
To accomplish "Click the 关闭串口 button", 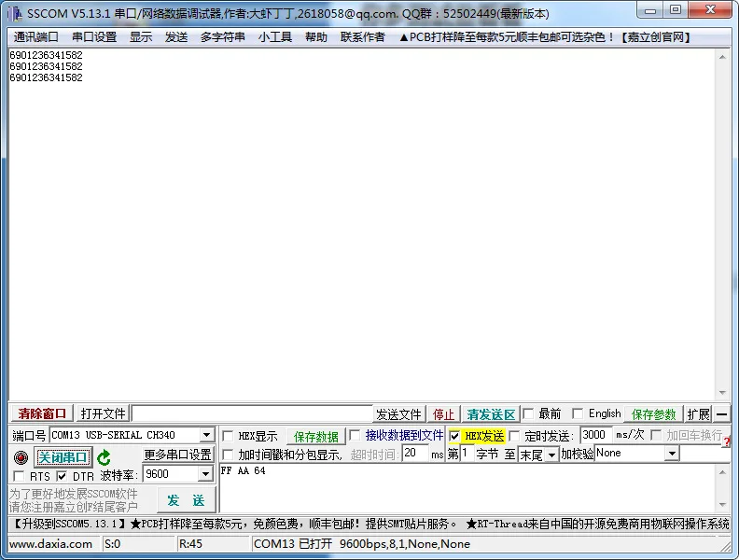I will (63, 457).
